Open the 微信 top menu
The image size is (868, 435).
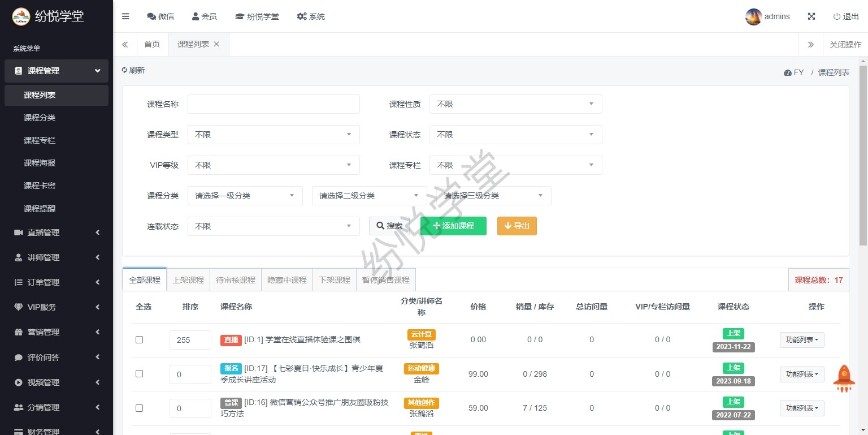tap(160, 16)
